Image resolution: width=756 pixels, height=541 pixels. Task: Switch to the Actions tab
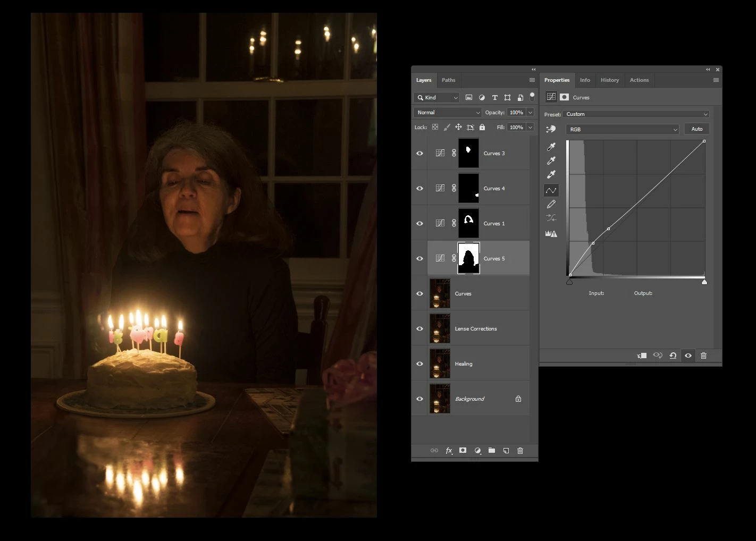pos(639,80)
